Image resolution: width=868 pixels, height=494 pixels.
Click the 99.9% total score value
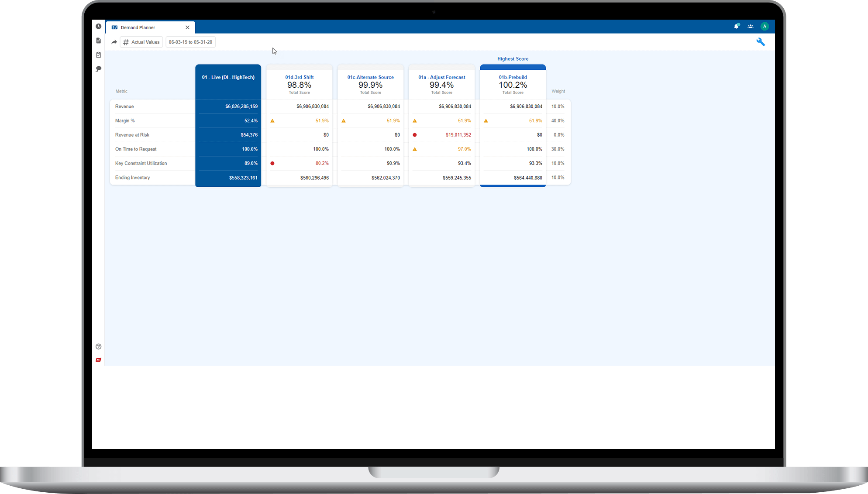click(371, 85)
